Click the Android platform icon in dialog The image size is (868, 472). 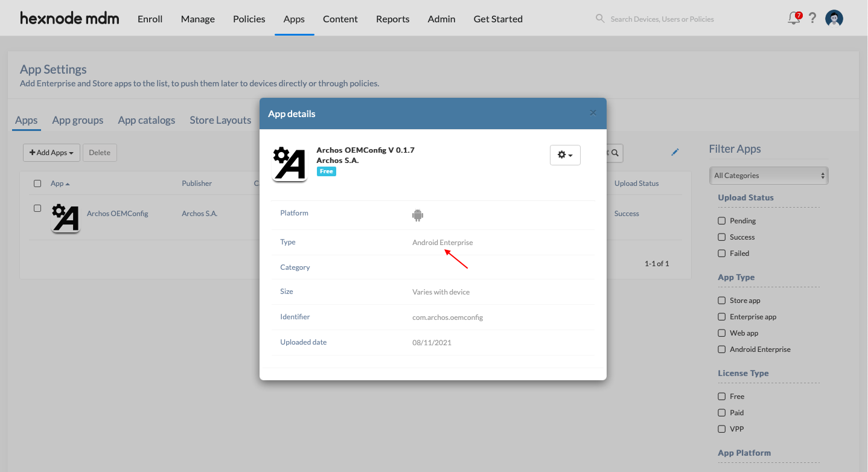point(418,215)
